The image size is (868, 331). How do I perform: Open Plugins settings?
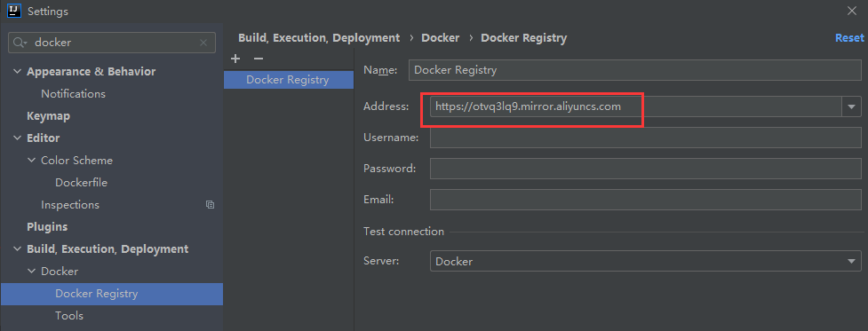point(47,227)
